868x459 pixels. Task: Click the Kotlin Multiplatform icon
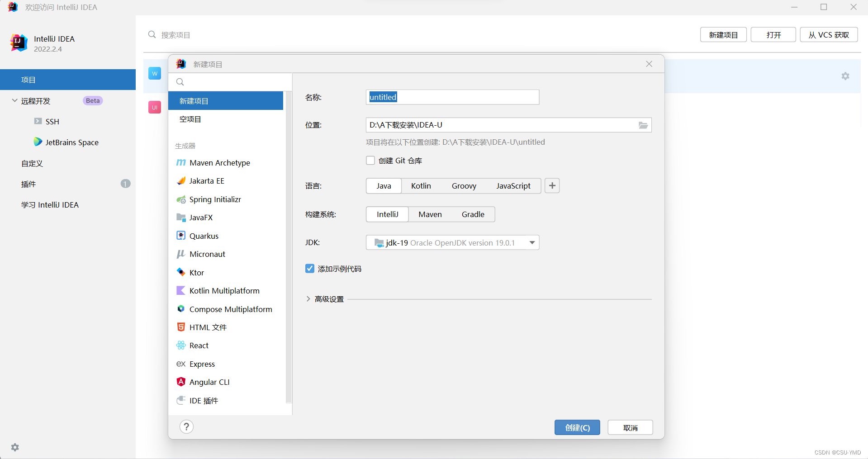181,291
